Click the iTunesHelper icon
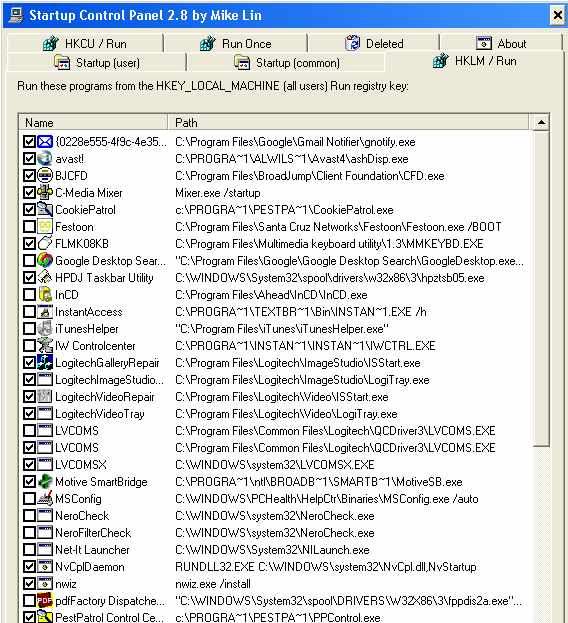Screen dimensions: 568x623 [45, 329]
